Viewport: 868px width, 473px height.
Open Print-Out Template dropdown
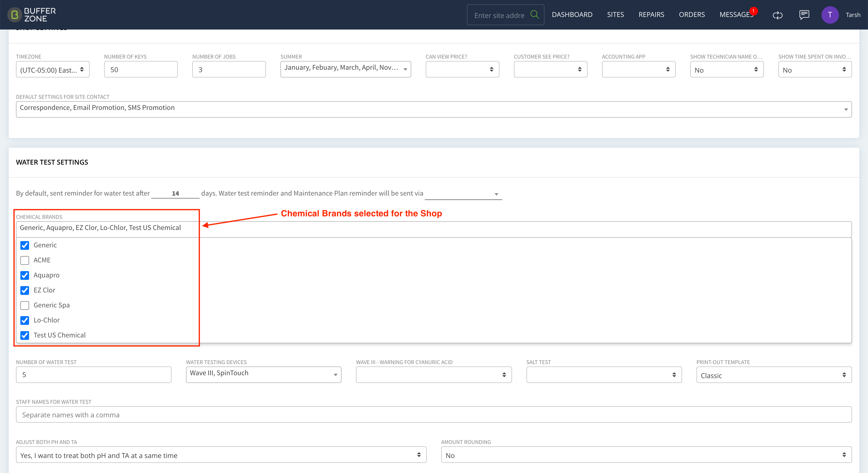[774, 375]
